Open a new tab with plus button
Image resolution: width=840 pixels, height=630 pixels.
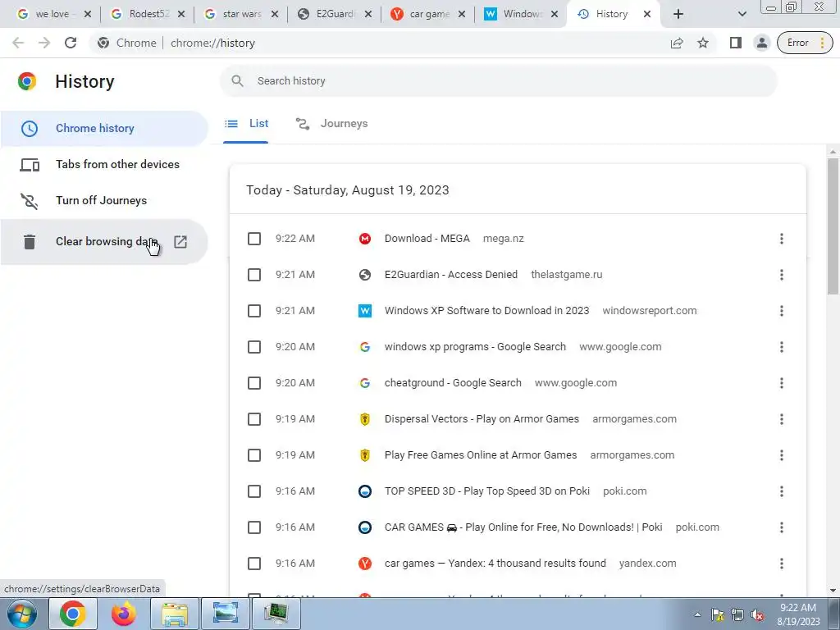coord(678,14)
